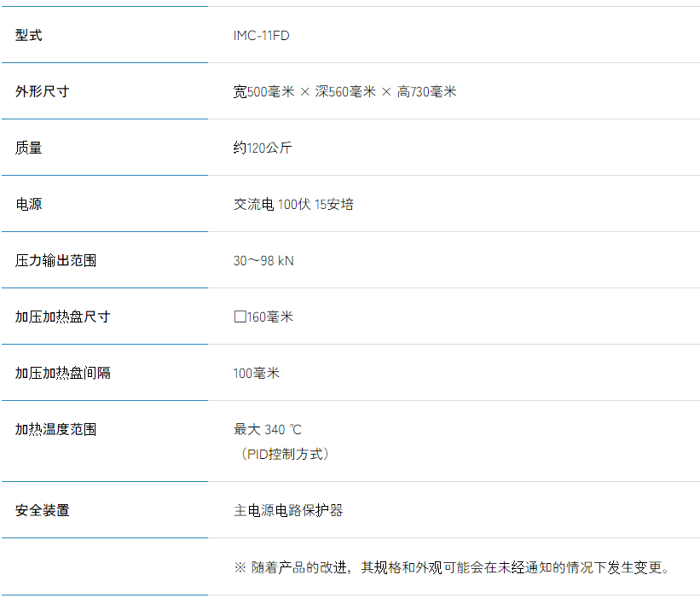Select the label 加压加热盘尺寸
Screen dimensions: 700x604
pyautogui.click(x=62, y=317)
